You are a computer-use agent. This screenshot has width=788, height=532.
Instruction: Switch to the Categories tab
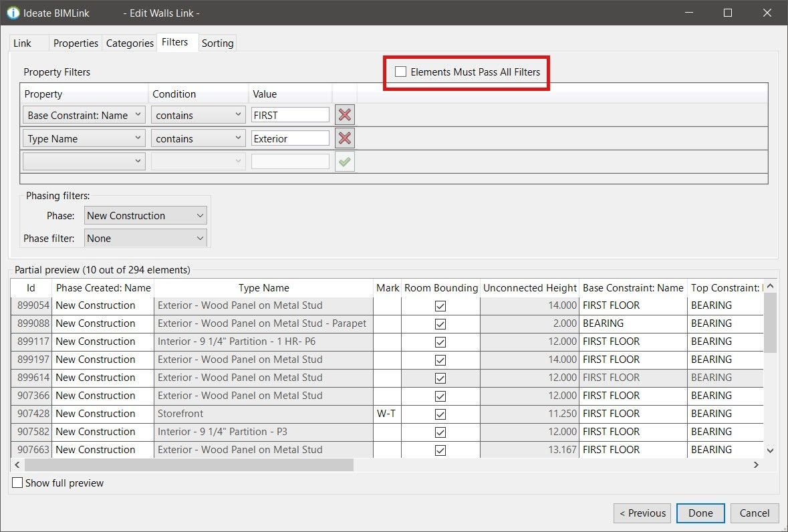(130, 43)
